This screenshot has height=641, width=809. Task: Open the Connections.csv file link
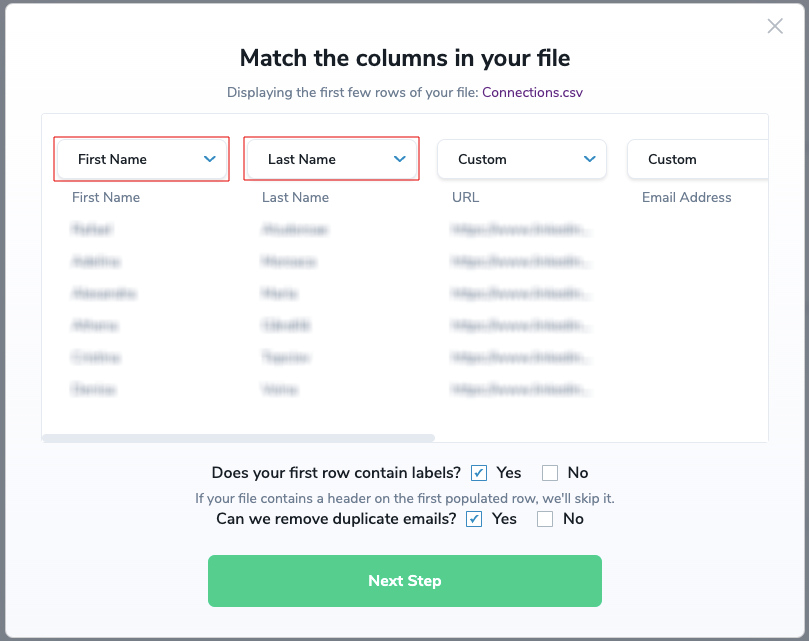(x=532, y=92)
